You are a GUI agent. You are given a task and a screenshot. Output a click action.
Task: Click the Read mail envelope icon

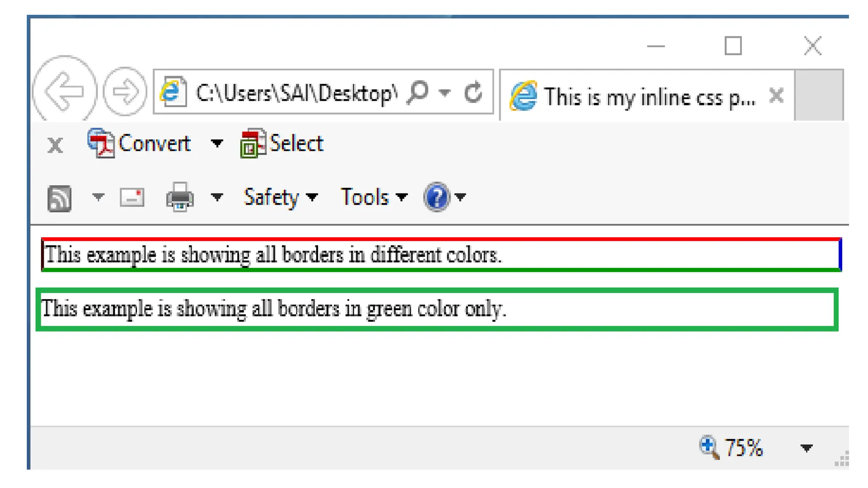tap(132, 197)
